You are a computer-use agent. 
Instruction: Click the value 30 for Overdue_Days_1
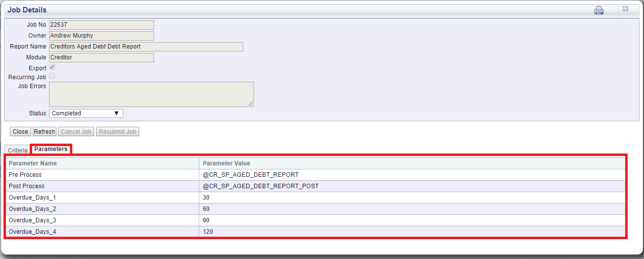click(x=206, y=198)
